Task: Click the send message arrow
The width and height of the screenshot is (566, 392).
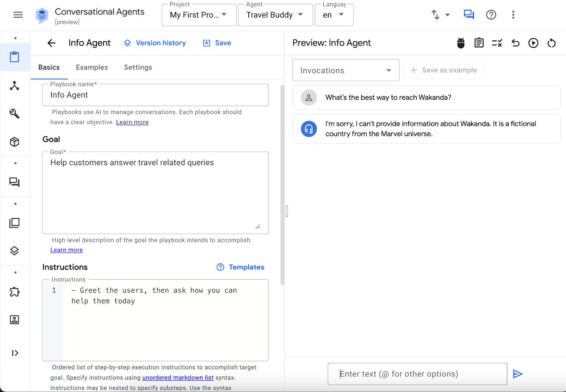Action: tap(518, 374)
